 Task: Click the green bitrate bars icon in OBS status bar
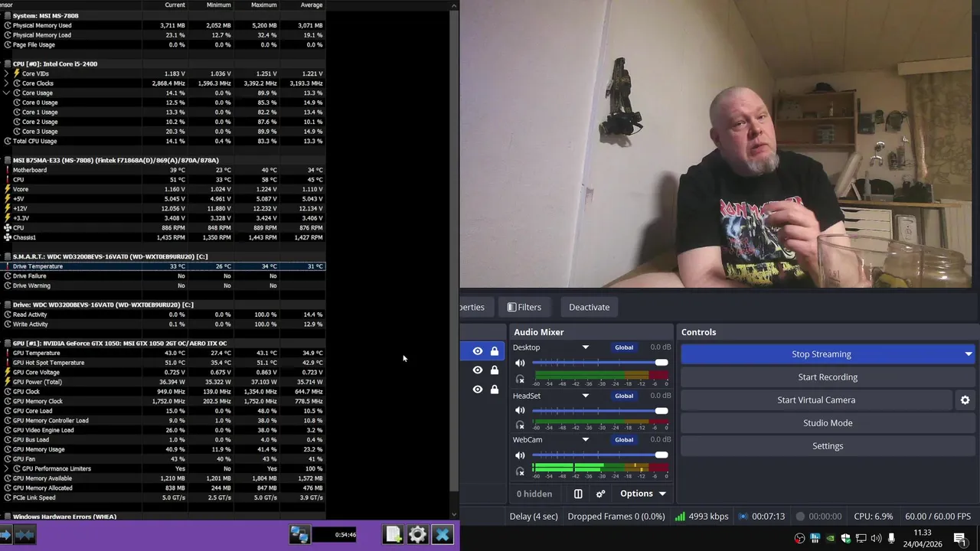point(680,517)
